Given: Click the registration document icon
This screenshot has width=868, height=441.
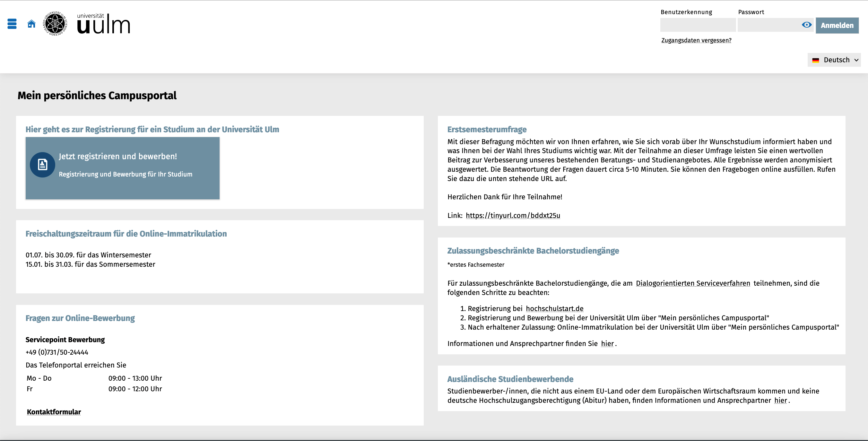Looking at the screenshot, I should [42, 165].
